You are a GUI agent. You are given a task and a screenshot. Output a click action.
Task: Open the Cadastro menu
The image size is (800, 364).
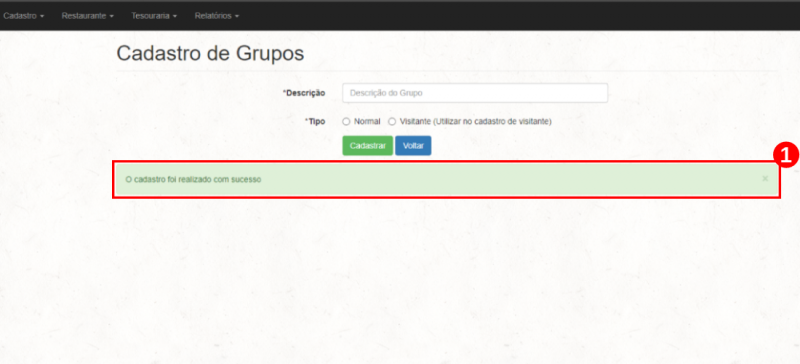(23, 16)
